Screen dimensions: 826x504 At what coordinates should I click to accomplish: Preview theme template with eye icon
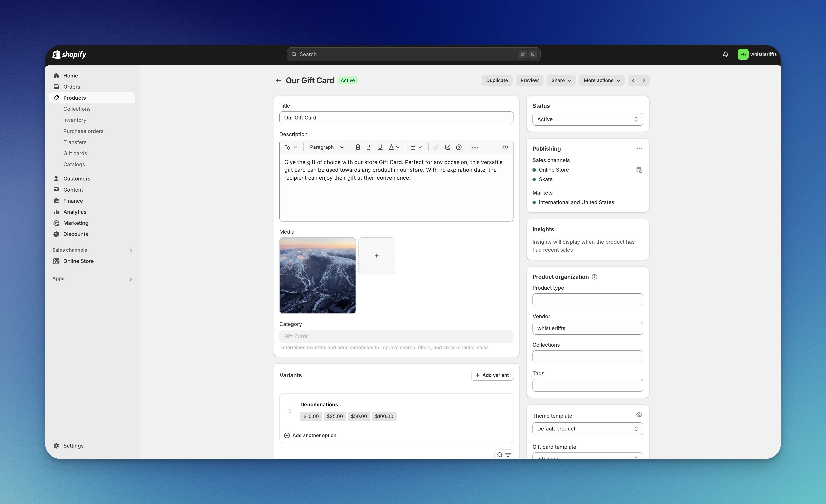pyautogui.click(x=639, y=415)
